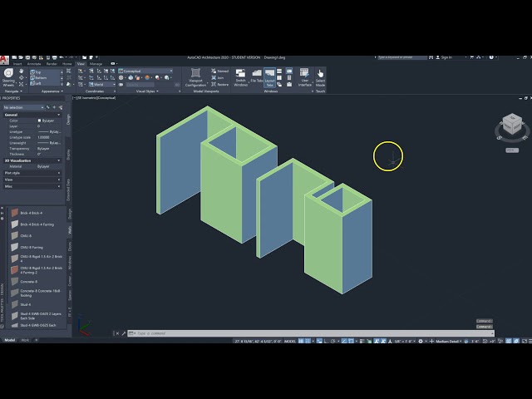Select the Pan hand tool
The width and height of the screenshot is (532, 399).
[22, 71]
